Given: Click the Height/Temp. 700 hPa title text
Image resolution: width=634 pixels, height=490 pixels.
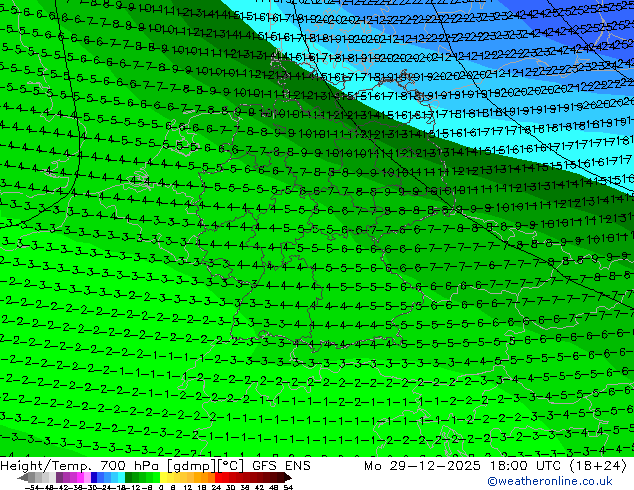Looking at the screenshot, I should point(80,466).
